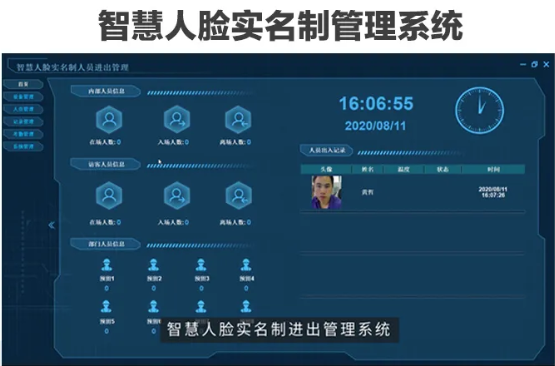Screen dimensions: 555x366
Task: Click the 时间 column header in records table
Action: pyautogui.click(x=493, y=170)
